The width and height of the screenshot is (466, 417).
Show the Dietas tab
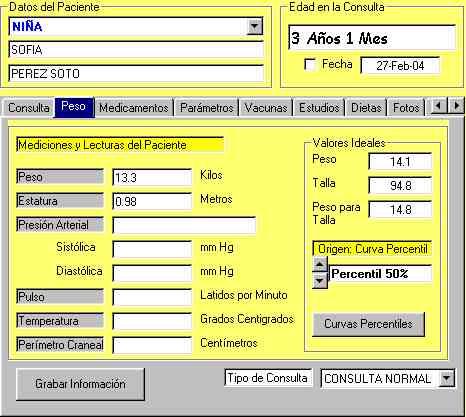[x=366, y=108]
